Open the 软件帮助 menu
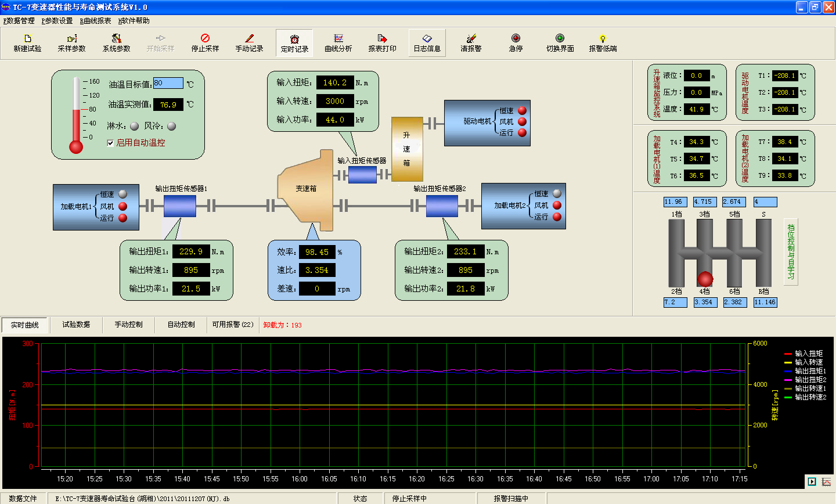 [134, 21]
